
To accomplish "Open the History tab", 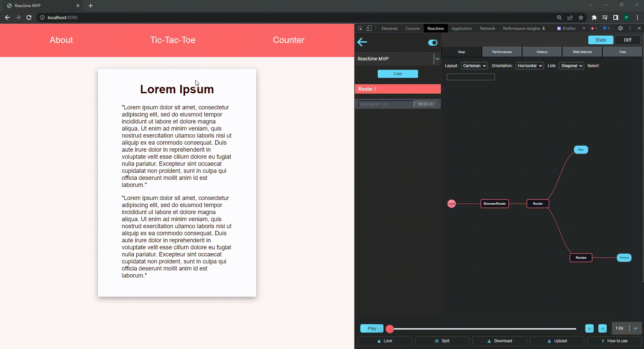I will pyautogui.click(x=542, y=52).
